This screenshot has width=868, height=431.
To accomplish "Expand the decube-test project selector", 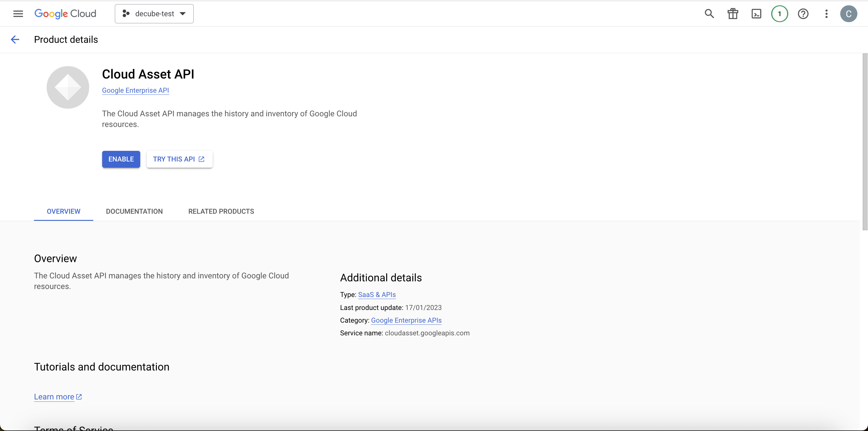I will point(154,14).
